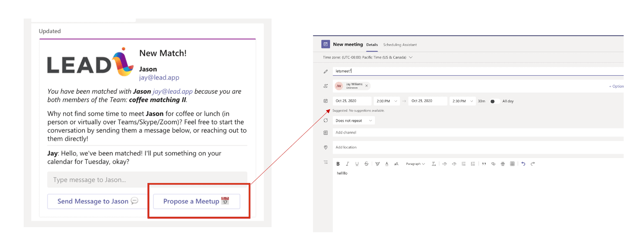Open the Paragraph style dropdown
The height and width of the screenshot is (250, 644).
tap(415, 164)
